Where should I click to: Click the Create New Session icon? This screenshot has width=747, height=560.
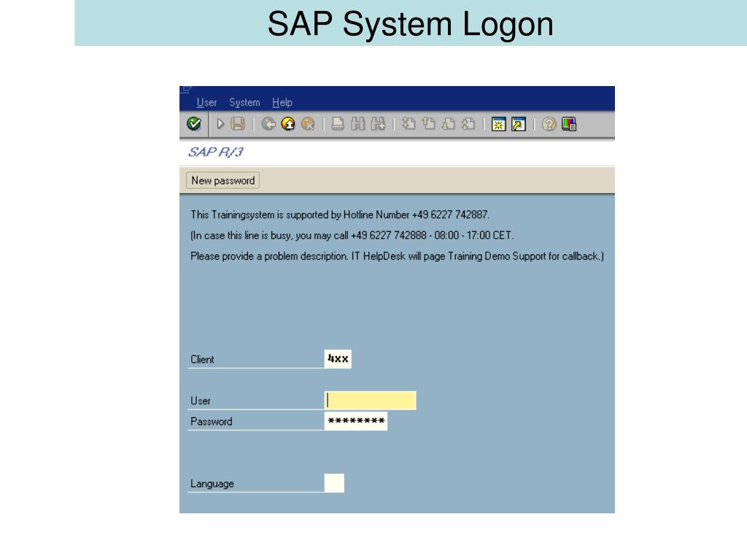point(498,124)
